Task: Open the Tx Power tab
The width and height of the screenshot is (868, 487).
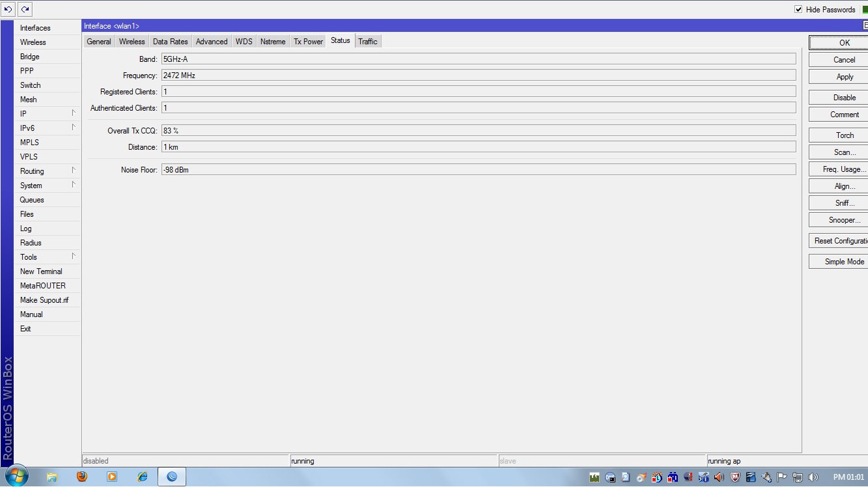Action: coord(308,42)
